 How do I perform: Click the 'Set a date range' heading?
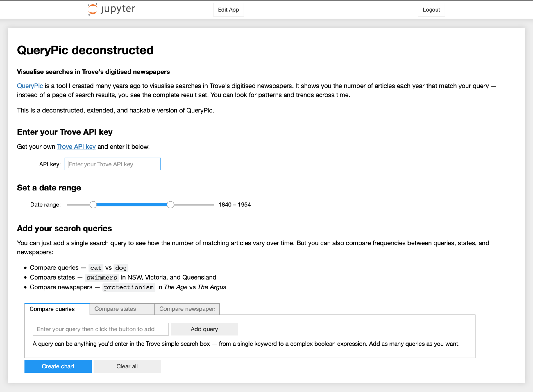tap(49, 188)
